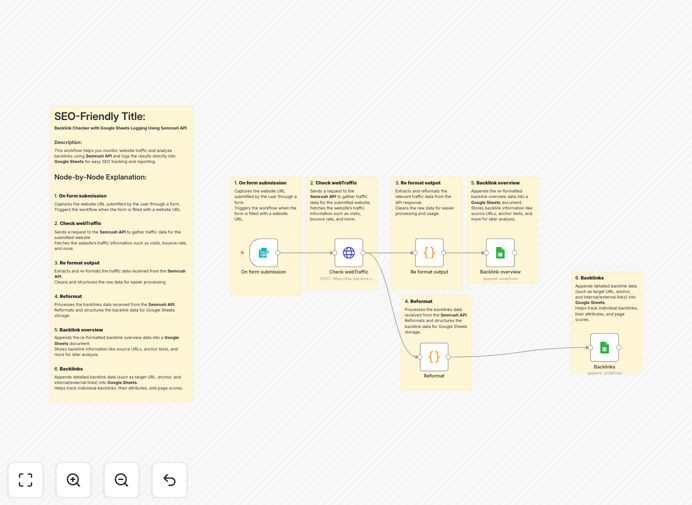Click output connector of On form submission node
692x505 pixels.
click(x=278, y=252)
